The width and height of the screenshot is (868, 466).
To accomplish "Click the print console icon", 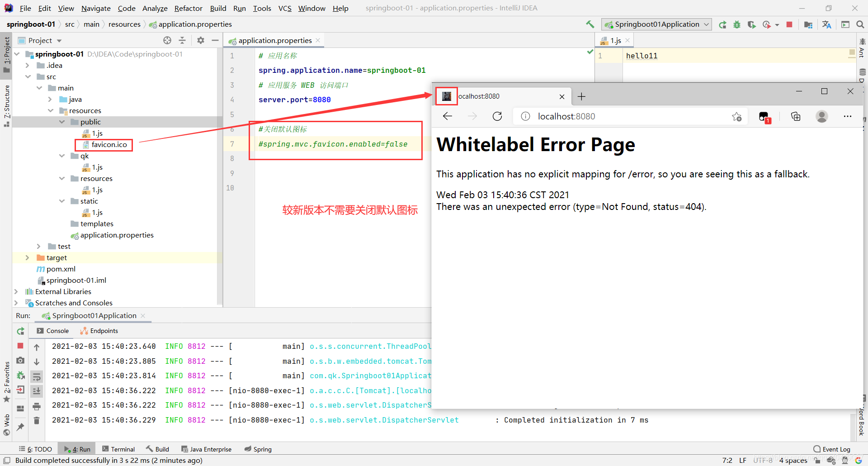I will (37, 406).
